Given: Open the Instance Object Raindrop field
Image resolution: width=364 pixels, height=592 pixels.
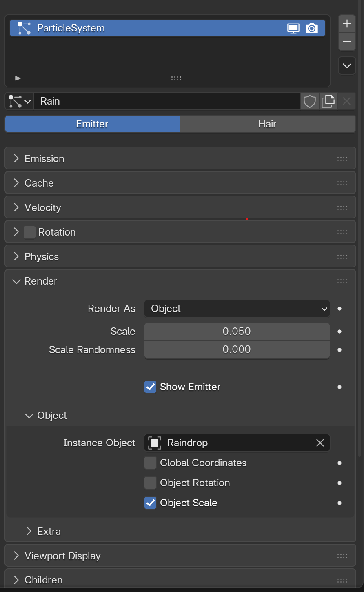Looking at the screenshot, I should point(237,443).
